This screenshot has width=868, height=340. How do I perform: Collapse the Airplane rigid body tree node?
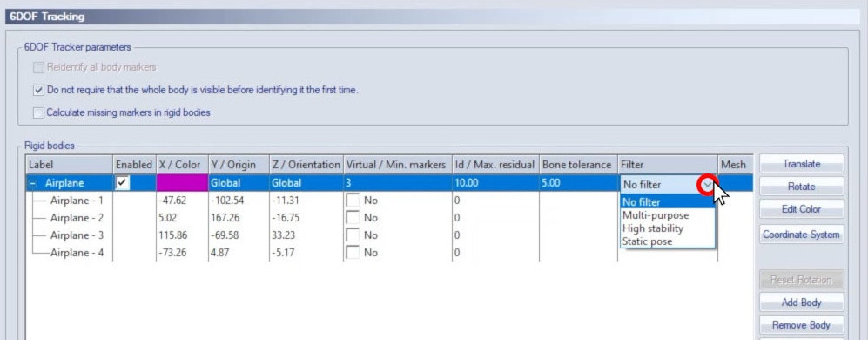[33, 184]
